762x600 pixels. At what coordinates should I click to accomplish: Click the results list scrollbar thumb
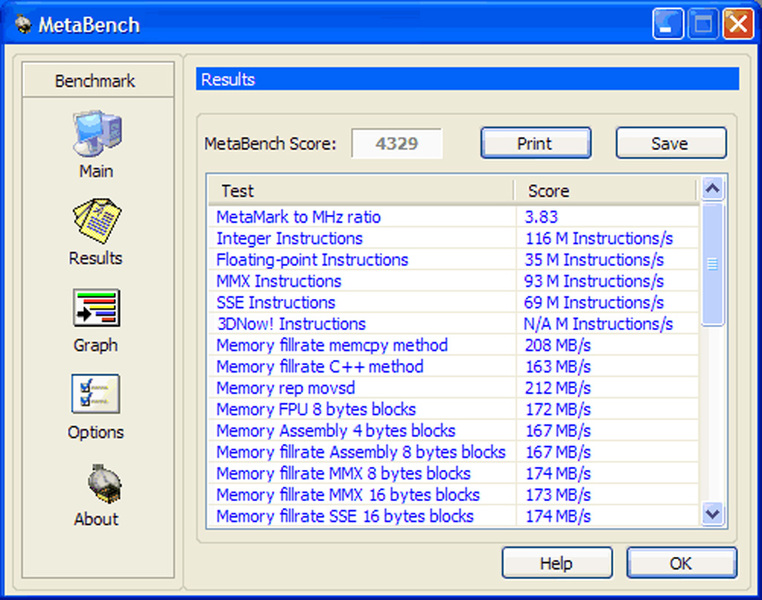tap(712, 264)
